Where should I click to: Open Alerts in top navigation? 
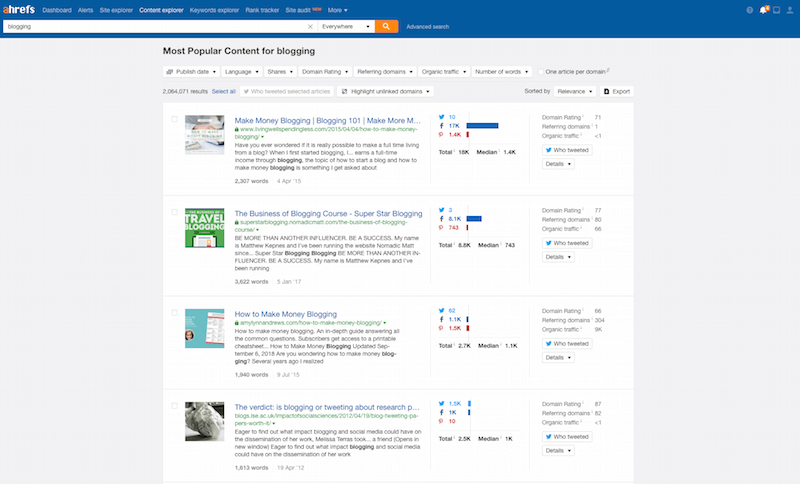click(85, 10)
